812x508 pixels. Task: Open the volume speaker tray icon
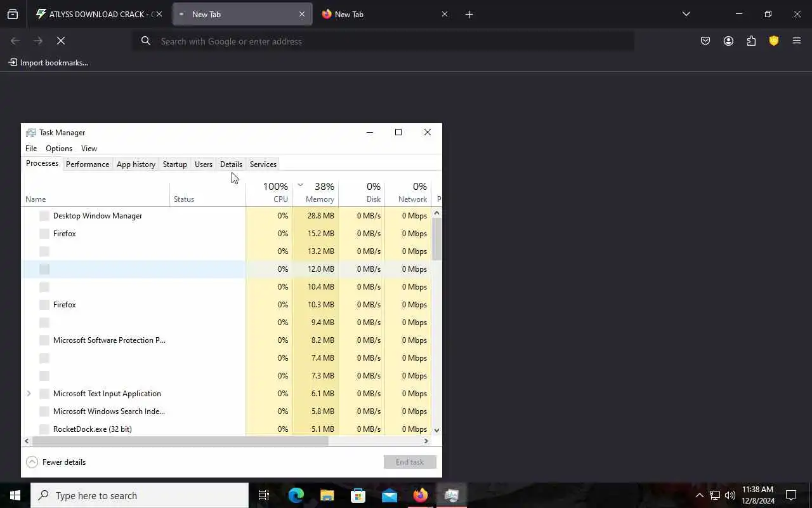pyautogui.click(x=730, y=495)
